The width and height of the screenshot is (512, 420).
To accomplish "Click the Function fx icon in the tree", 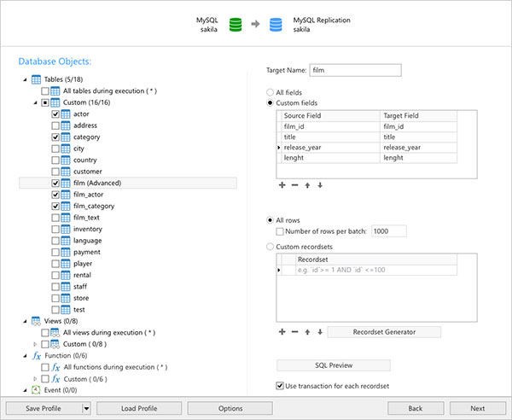I will point(36,355).
